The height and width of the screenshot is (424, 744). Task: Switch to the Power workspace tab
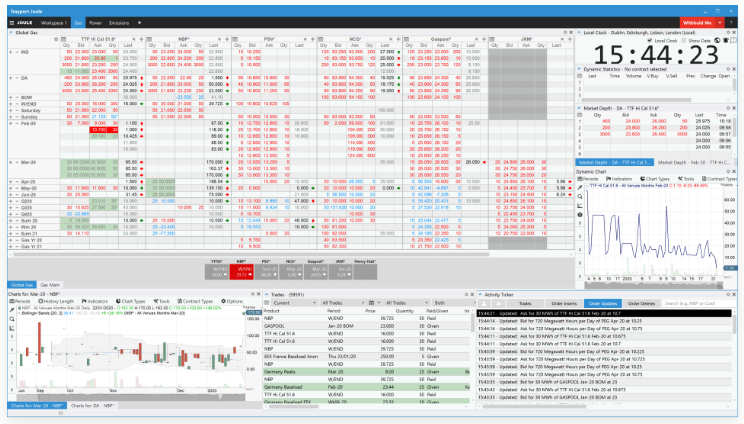(95, 20)
